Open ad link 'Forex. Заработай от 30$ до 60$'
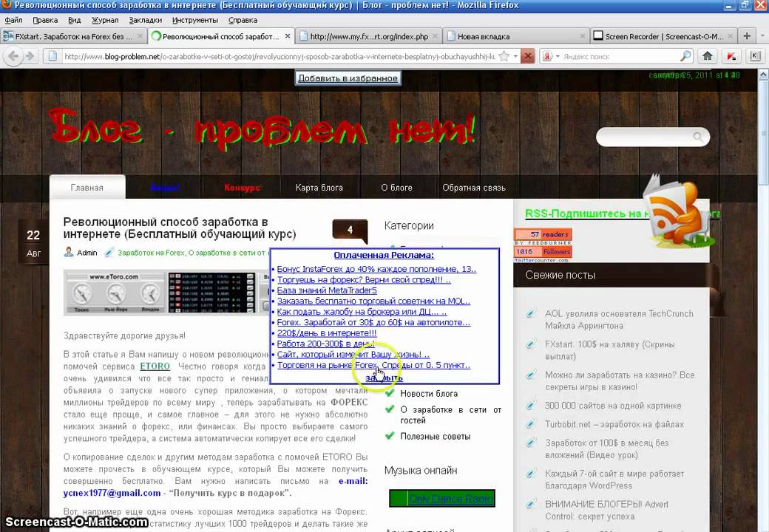769x532 pixels. (373, 322)
